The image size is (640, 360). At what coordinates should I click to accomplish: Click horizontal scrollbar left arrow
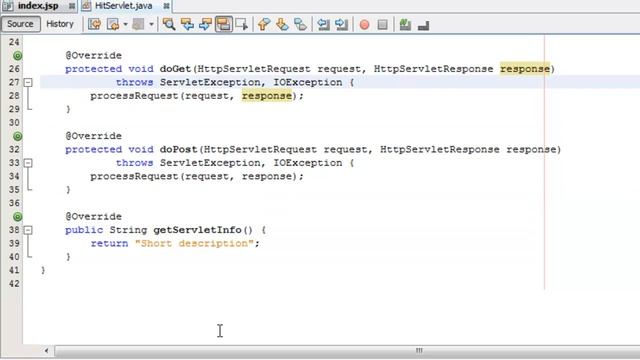(46, 351)
